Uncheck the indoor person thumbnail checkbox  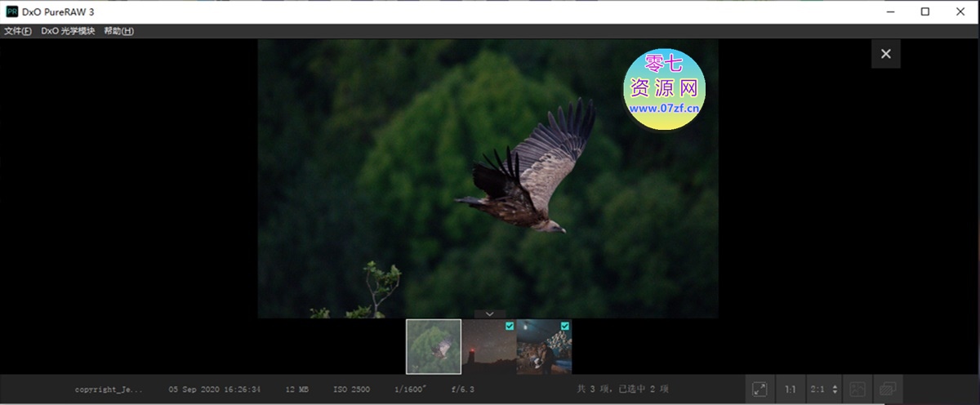pyautogui.click(x=565, y=326)
